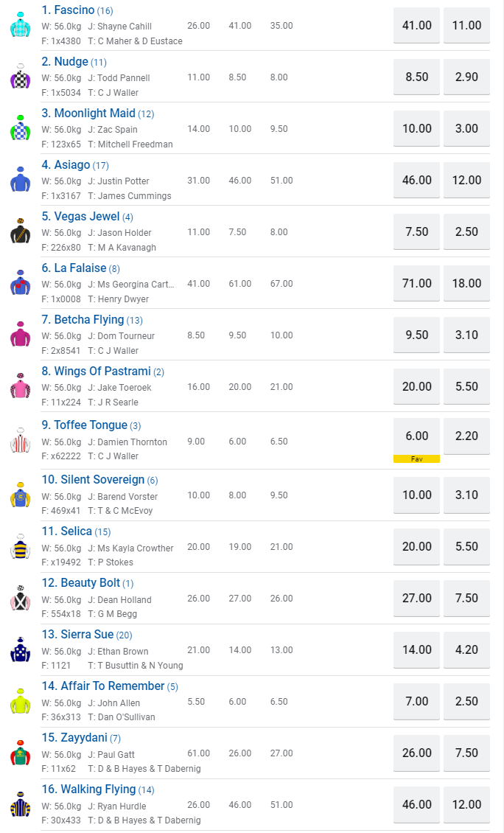Viewport: 504px width, 833px height.
Task: Select Beauty Bolt win odds 27.00
Action: point(416,598)
